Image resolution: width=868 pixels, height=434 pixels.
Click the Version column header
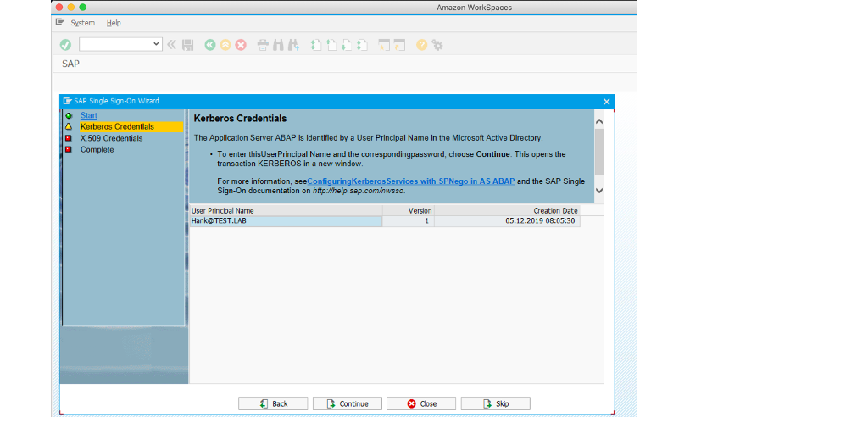click(408, 210)
